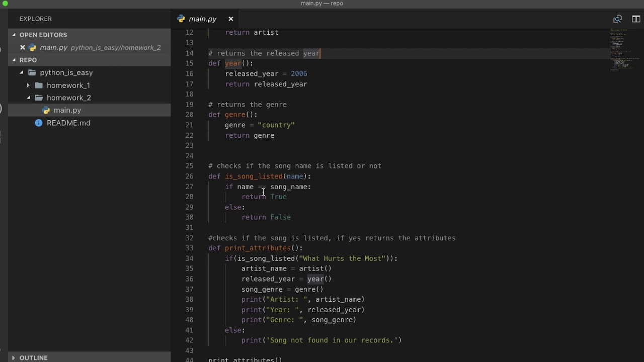Collapse the homework_2 folder arrow
Image resolution: width=644 pixels, height=362 pixels.
coord(28,98)
